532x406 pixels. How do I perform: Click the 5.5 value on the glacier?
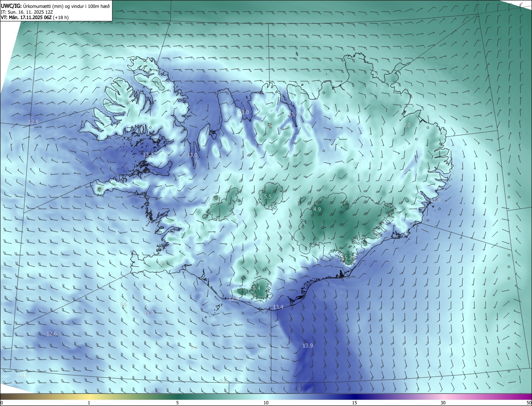268,197
